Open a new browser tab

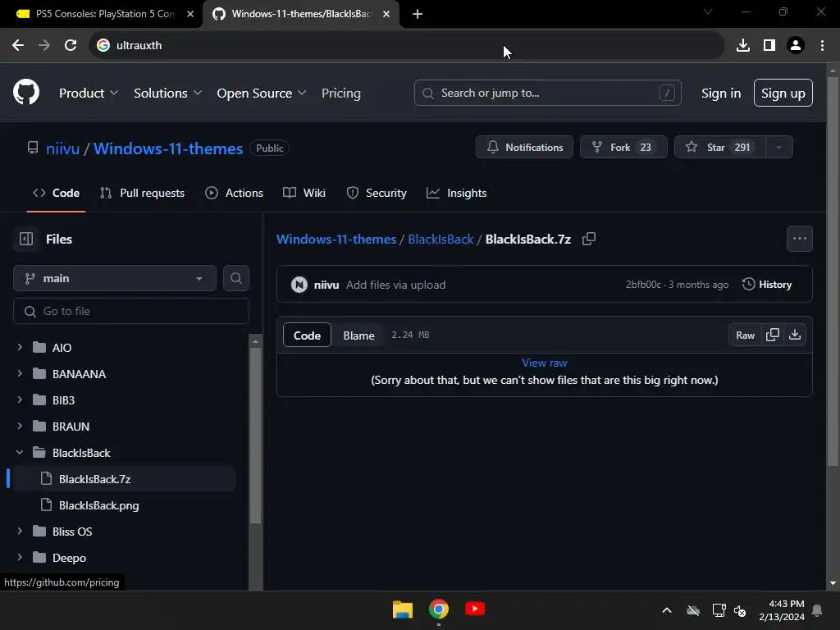[x=418, y=14]
